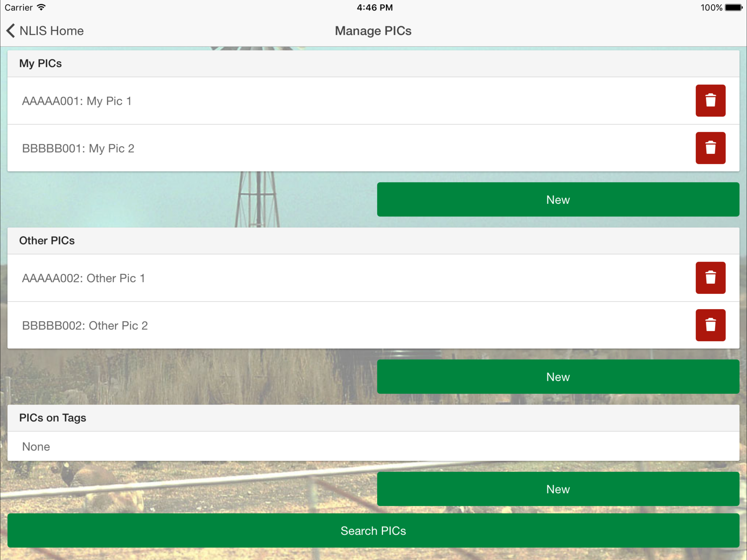Delete the AAAAA001 My Pic 1 entry

click(710, 101)
